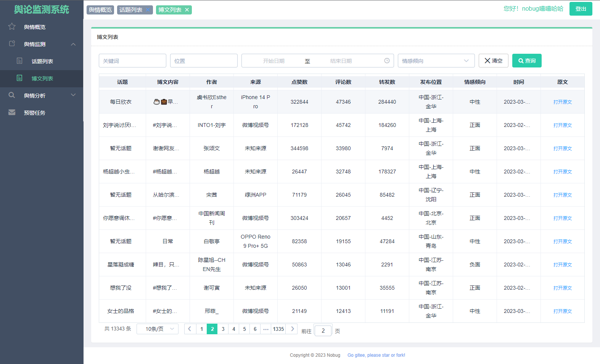Viewport: 600px width, 364px height.
Task: Open the 情感倾向 dropdown
Action: 436,61
